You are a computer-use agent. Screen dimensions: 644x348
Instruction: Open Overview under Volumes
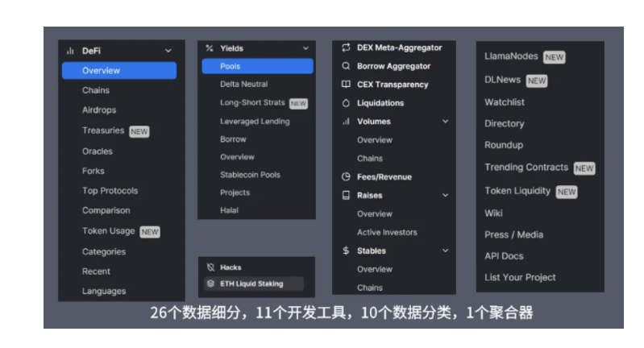click(x=375, y=140)
